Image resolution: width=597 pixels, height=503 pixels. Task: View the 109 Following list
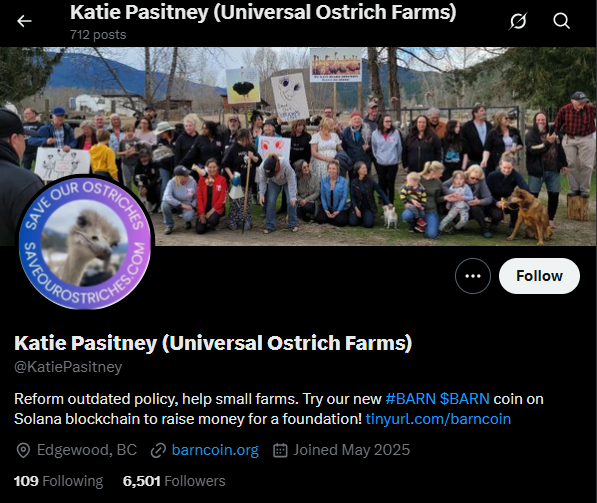(59, 481)
